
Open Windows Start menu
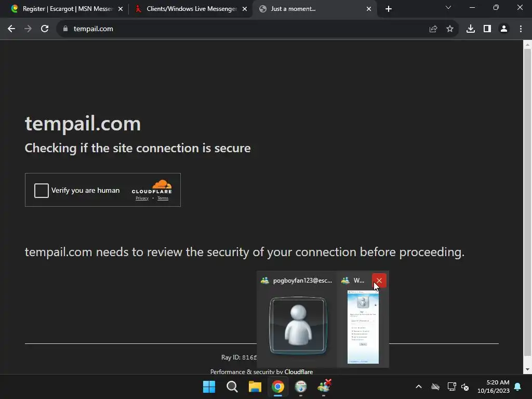[209, 387]
